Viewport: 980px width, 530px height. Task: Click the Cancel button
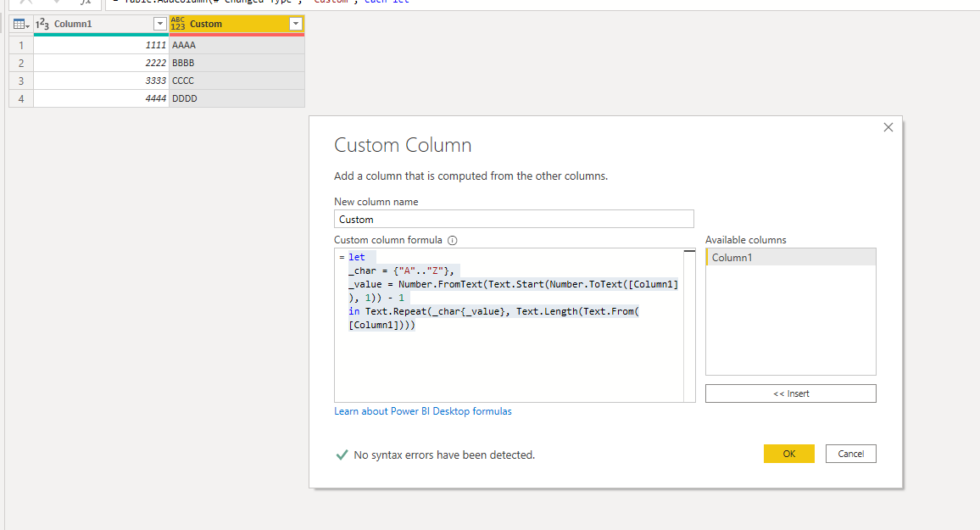[850, 454]
